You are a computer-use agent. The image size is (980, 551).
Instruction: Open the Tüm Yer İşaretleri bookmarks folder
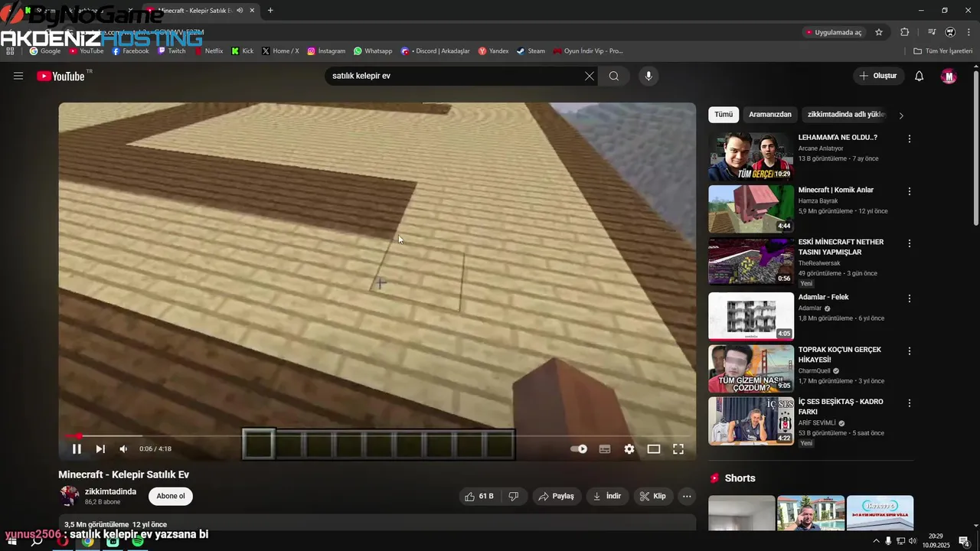tap(942, 51)
